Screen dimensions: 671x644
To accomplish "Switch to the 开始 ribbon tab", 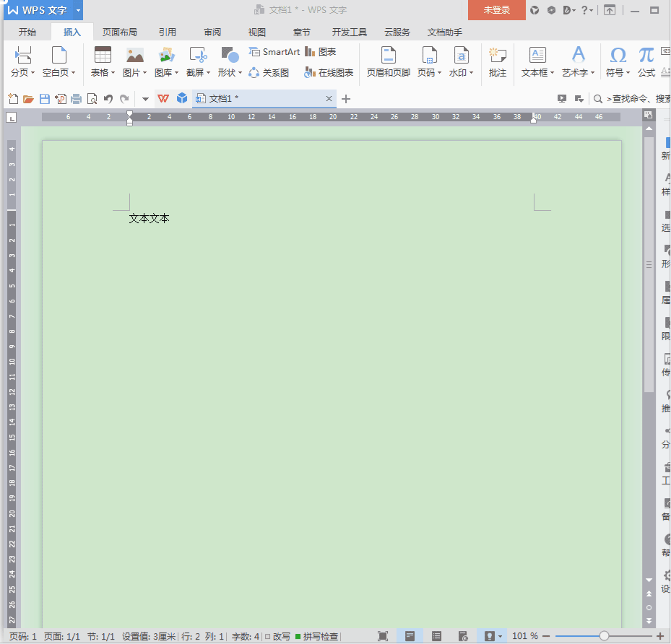I will coord(27,32).
